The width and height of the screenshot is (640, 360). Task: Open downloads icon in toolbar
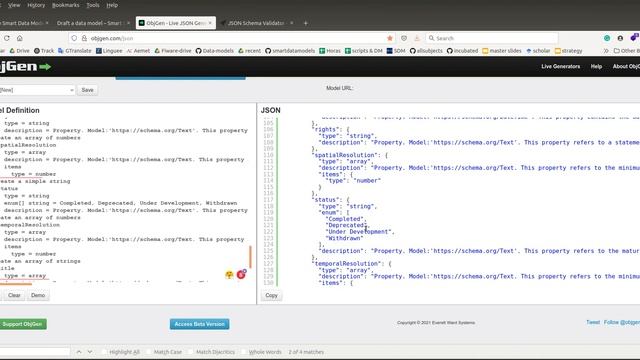[x=417, y=38]
